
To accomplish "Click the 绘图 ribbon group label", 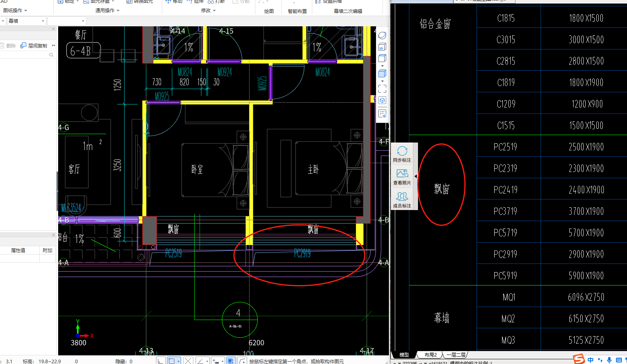I will click(269, 11).
